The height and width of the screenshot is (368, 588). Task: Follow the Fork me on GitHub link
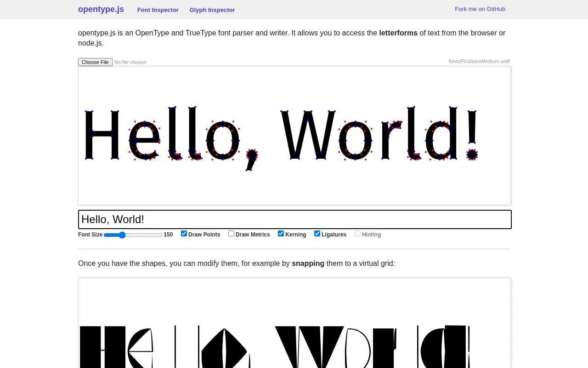pyautogui.click(x=480, y=9)
